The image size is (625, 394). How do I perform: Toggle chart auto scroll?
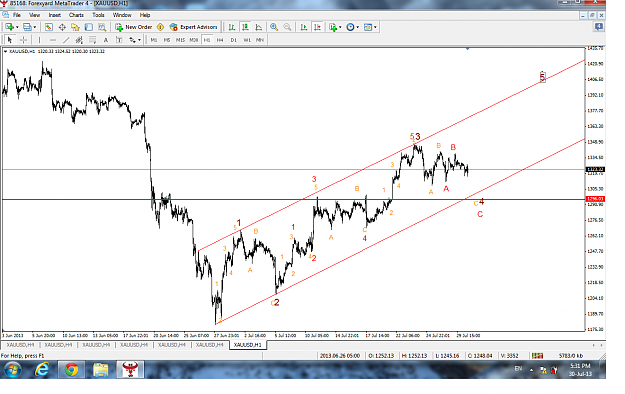[304, 27]
